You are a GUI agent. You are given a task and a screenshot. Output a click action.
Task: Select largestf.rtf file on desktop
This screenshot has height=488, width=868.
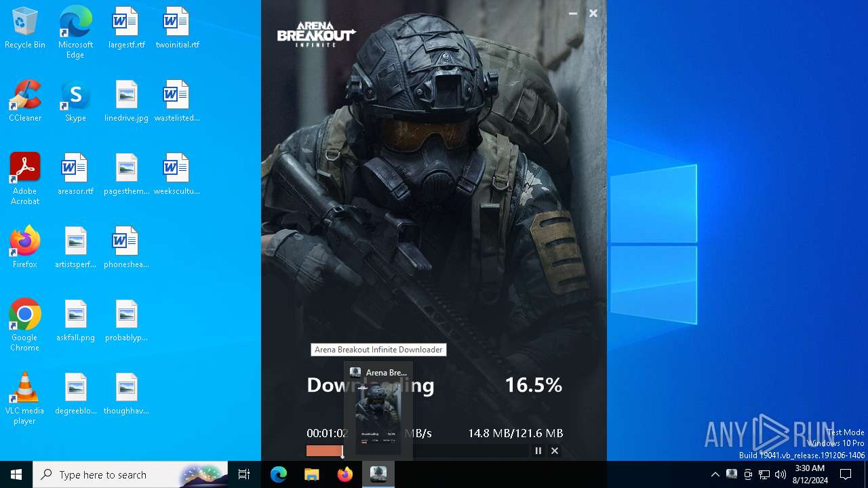(126, 28)
